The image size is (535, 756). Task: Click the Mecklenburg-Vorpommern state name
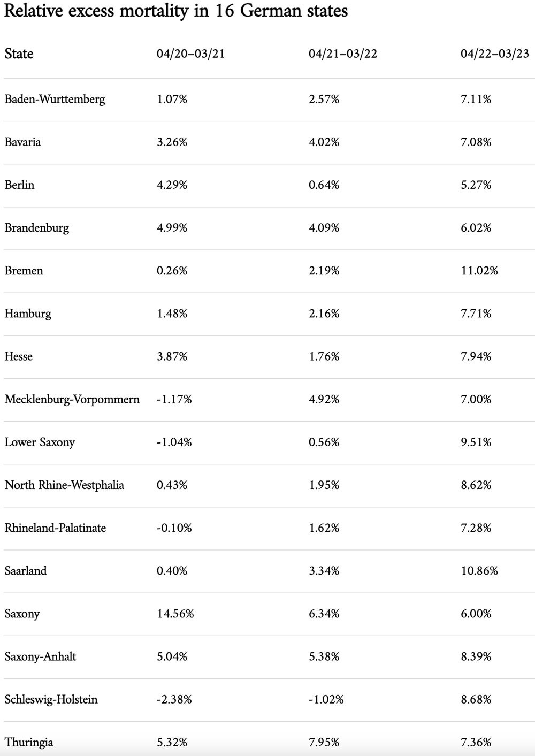click(72, 400)
